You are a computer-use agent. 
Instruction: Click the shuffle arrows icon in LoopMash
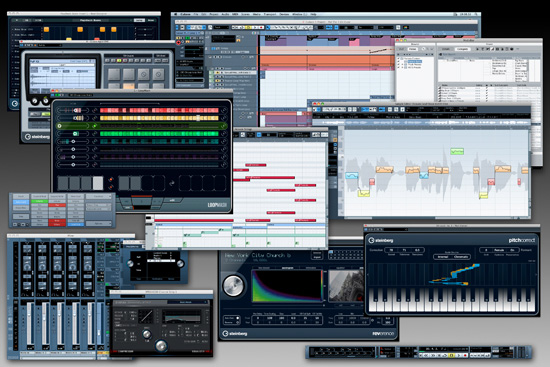coord(172,183)
